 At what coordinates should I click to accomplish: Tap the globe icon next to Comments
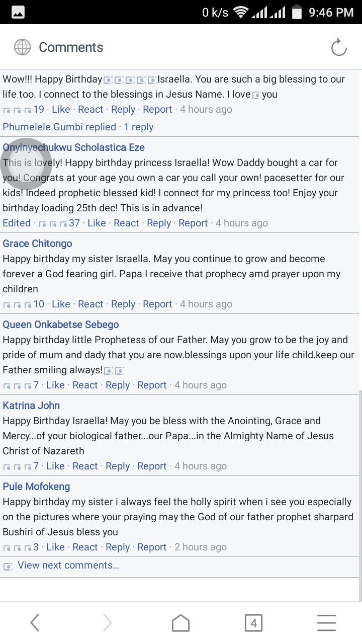coord(22,48)
